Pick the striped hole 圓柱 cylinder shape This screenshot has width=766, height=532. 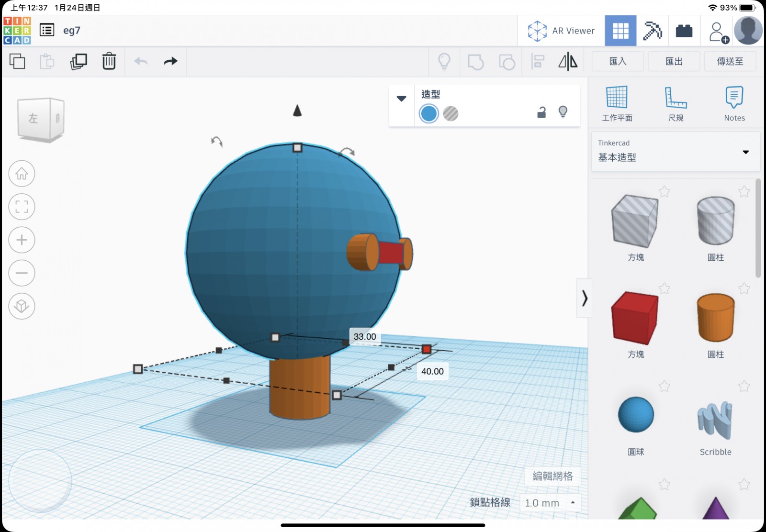pyautogui.click(x=716, y=221)
